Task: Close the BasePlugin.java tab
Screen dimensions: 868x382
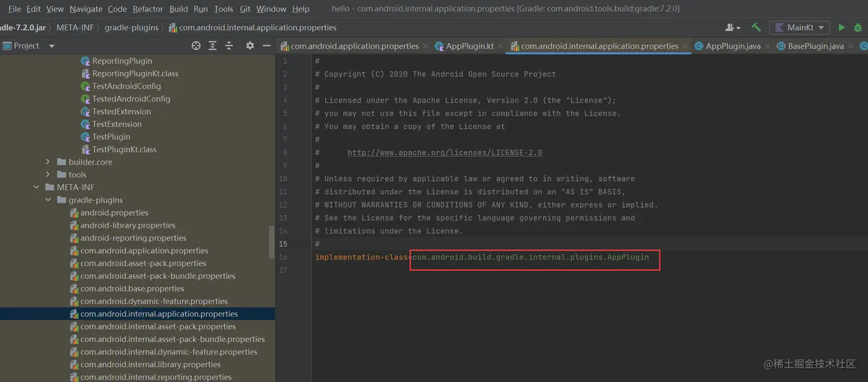Action: tap(851, 46)
